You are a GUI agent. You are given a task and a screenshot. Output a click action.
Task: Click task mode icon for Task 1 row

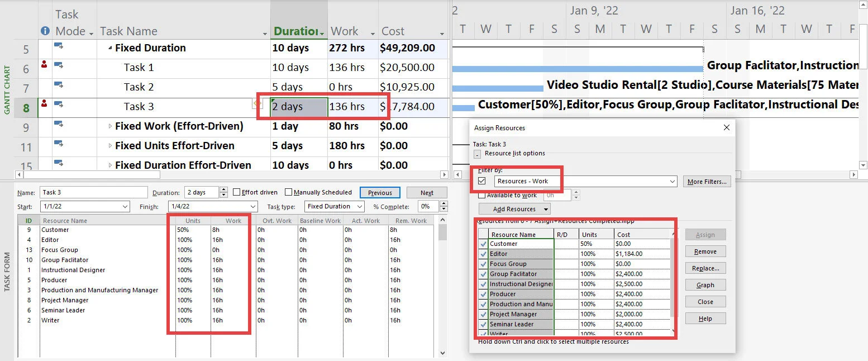click(58, 65)
